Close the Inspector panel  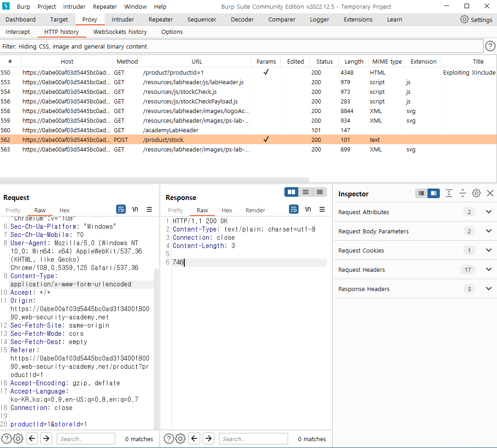490,193
